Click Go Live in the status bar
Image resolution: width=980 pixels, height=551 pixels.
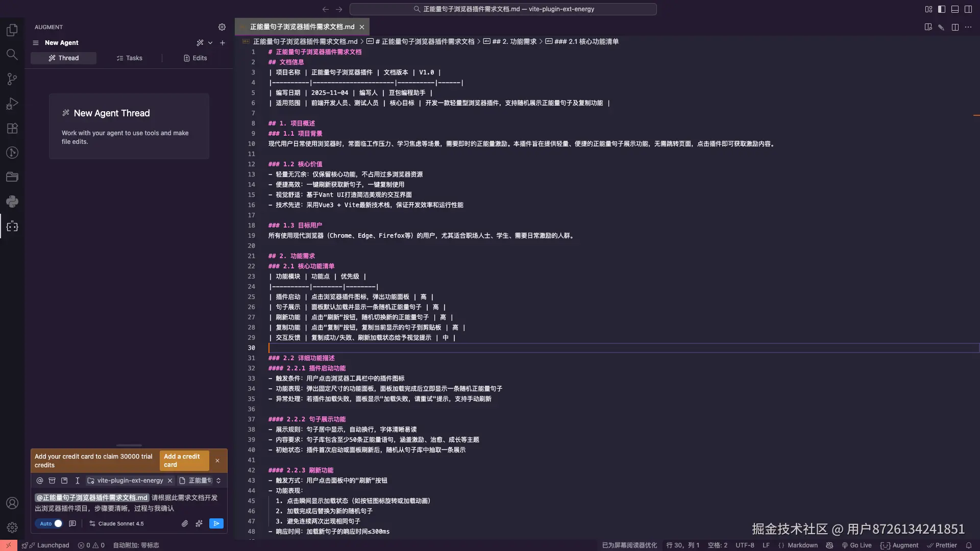(x=857, y=545)
